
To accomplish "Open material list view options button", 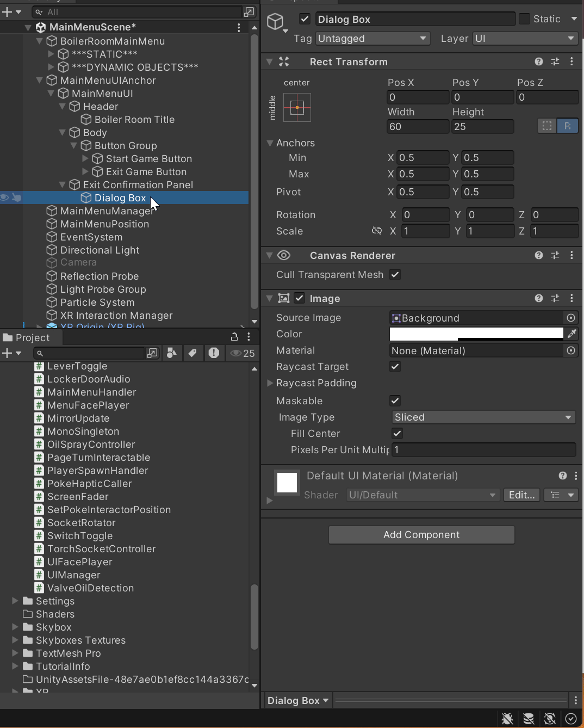I will click(562, 495).
